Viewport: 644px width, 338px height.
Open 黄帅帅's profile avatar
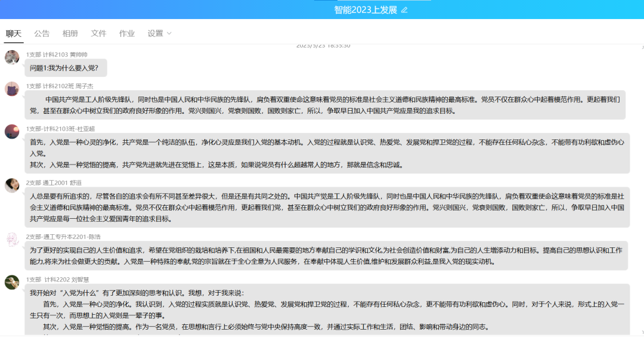pos(12,57)
